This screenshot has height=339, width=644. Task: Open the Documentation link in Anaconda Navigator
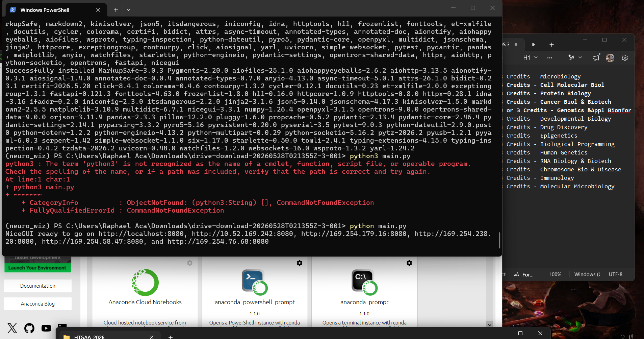click(38, 286)
